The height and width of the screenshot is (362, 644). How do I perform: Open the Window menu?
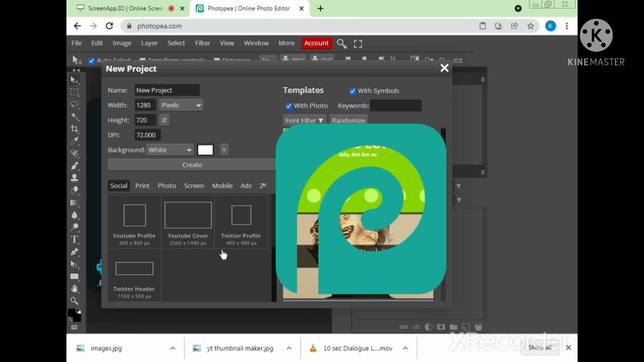[256, 43]
